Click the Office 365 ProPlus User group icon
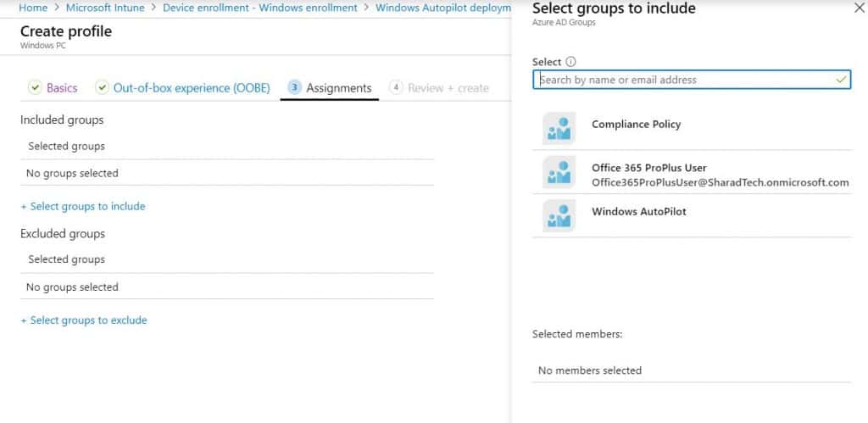 point(559,172)
